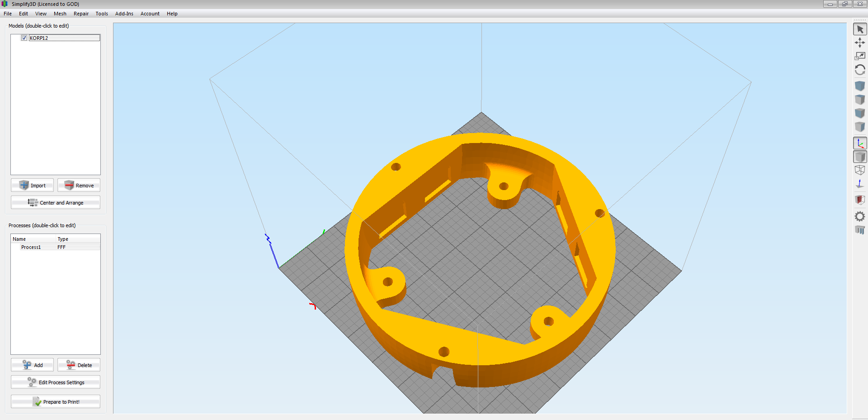Click the Import model button

32,185
